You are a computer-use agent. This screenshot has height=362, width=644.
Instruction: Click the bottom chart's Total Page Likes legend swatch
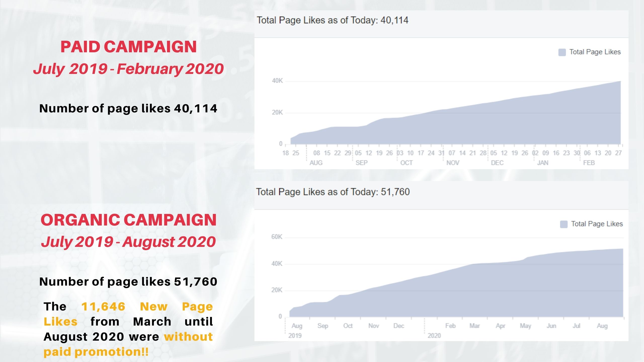pos(564,224)
